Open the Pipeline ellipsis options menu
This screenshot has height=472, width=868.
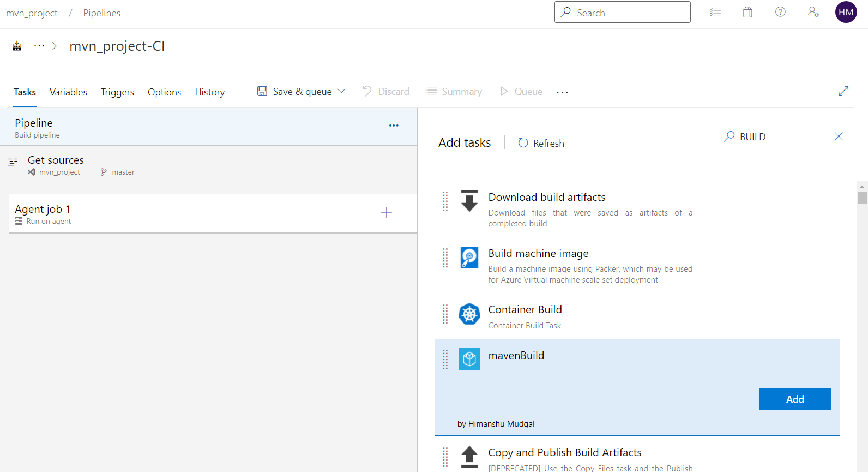(x=394, y=126)
